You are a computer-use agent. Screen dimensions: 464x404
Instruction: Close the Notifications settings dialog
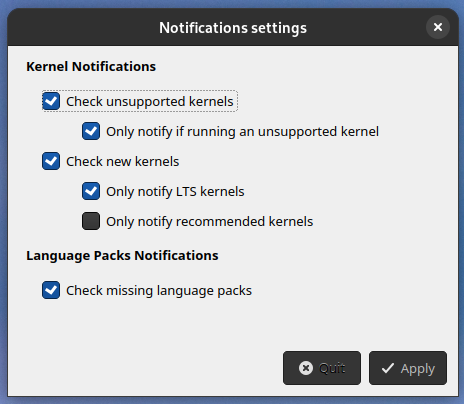pyautogui.click(x=438, y=27)
